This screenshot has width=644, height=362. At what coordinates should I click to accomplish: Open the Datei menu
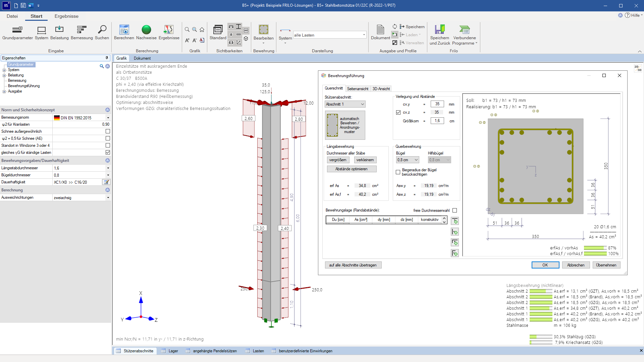point(12,16)
